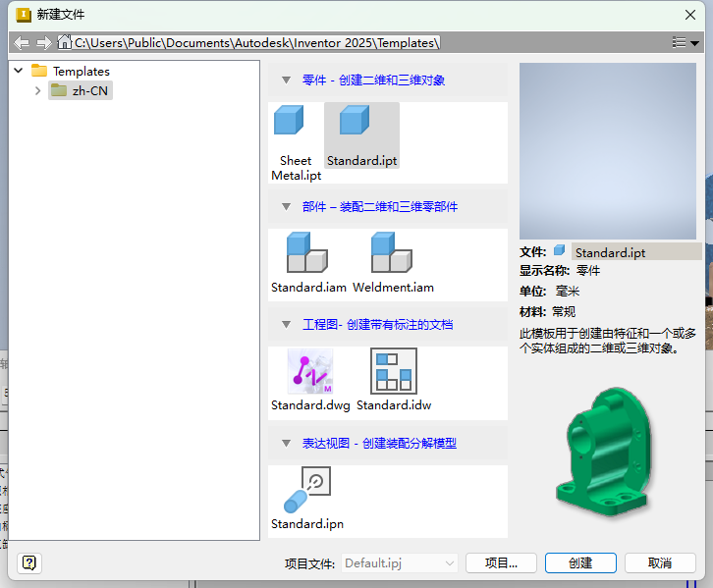Click the Standard.dwg file name text
Viewport: 713px width, 588px height.
pyautogui.click(x=310, y=405)
